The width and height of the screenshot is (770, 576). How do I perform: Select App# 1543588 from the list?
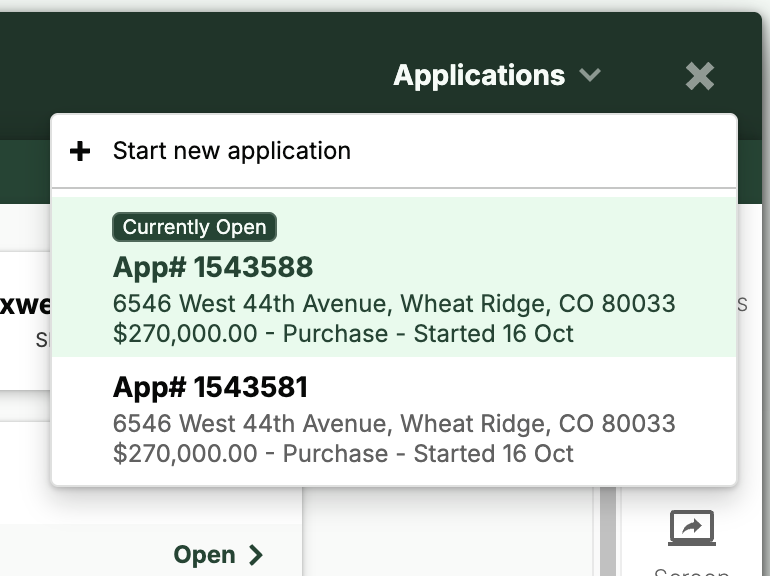tap(213, 267)
